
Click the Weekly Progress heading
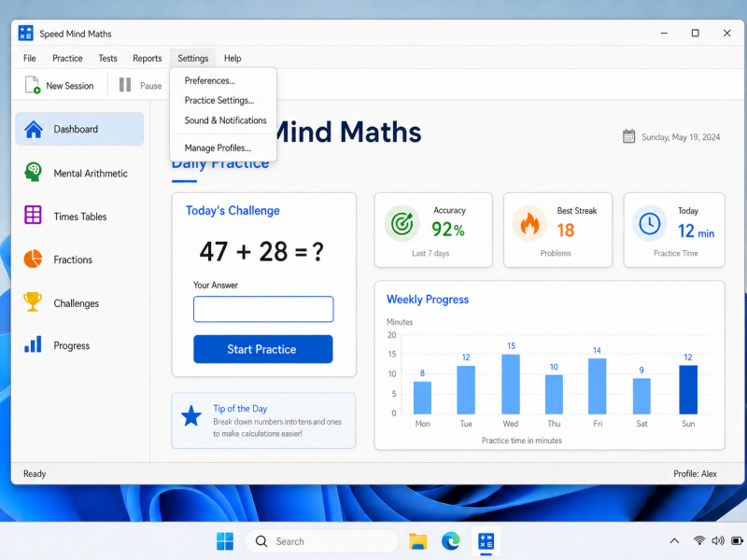coord(428,300)
